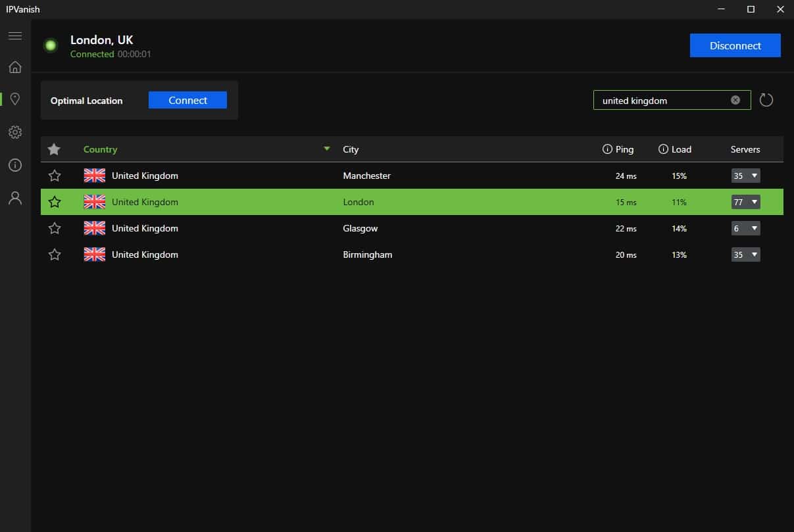Sort by the Servers column header
794x532 pixels.
pyautogui.click(x=745, y=149)
